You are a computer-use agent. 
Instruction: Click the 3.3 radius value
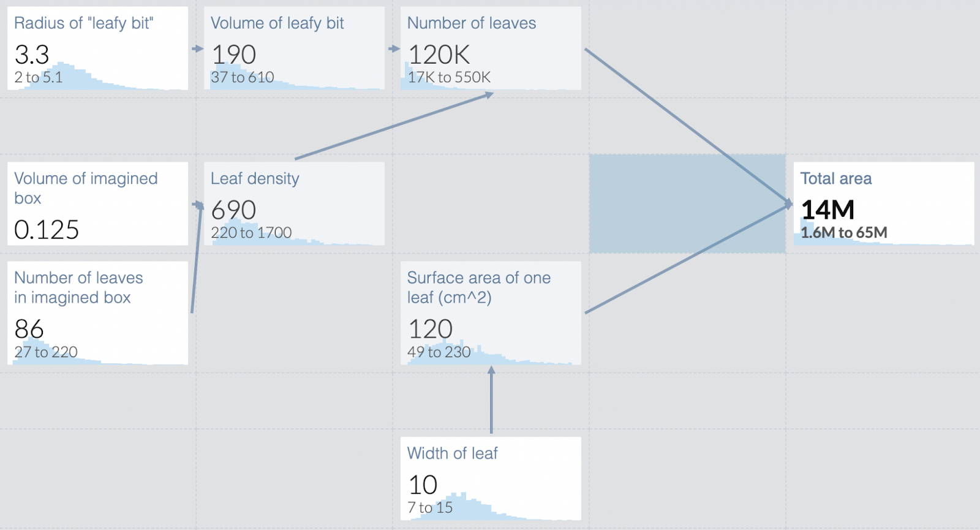point(32,55)
